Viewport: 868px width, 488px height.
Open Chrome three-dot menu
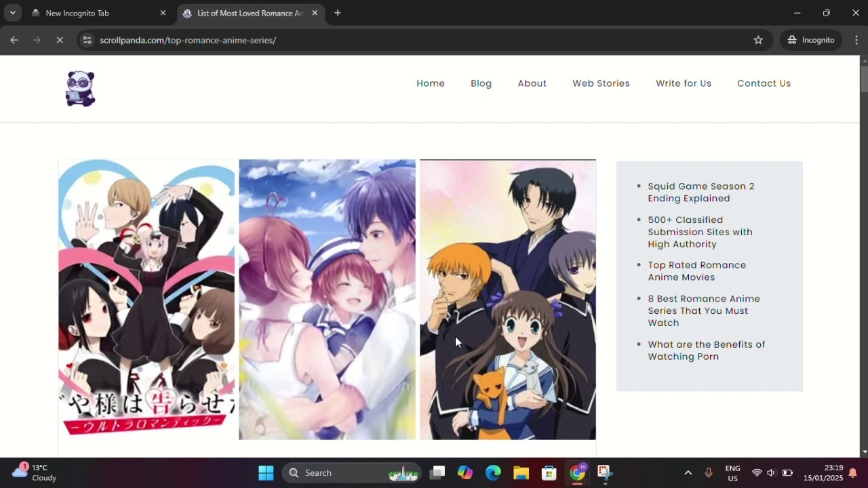coord(856,40)
